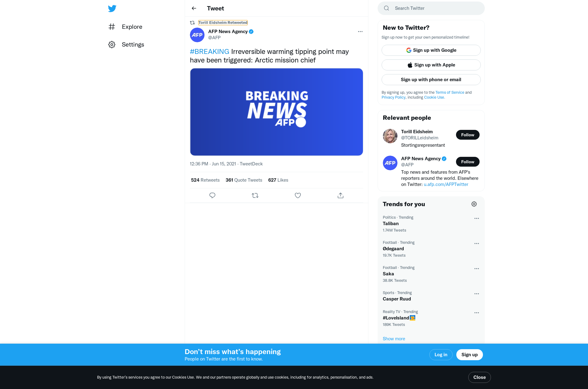Follow Torill Eidsheim
The height and width of the screenshot is (389, 588).
(x=468, y=135)
